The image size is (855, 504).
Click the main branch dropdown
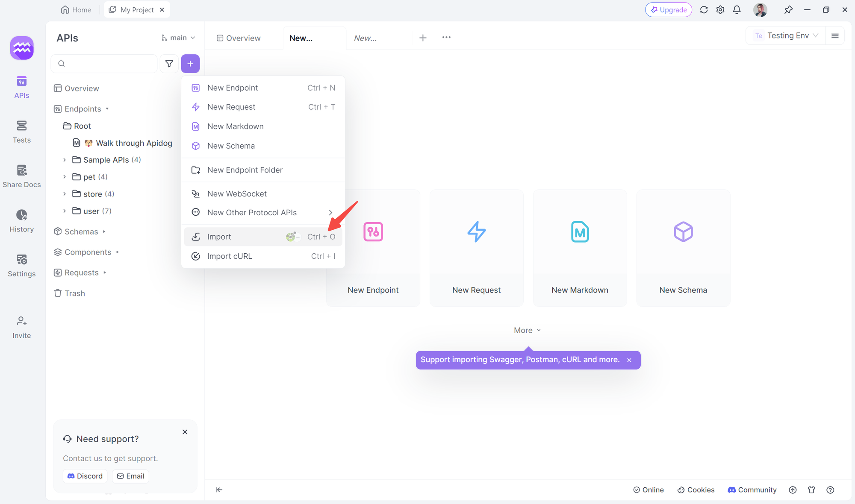coord(178,37)
